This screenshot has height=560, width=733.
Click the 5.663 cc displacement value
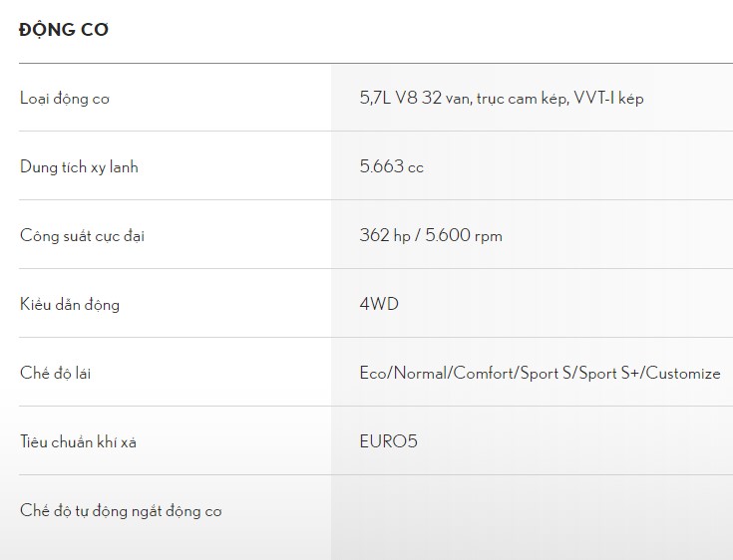(392, 166)
